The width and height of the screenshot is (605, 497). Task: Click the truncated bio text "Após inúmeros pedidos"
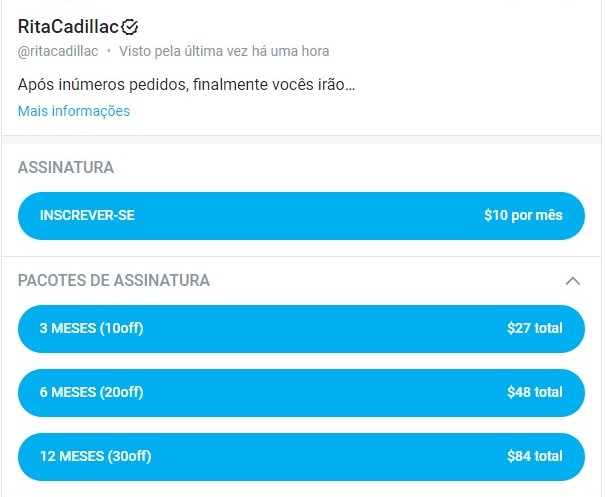[x=187, y=84]
